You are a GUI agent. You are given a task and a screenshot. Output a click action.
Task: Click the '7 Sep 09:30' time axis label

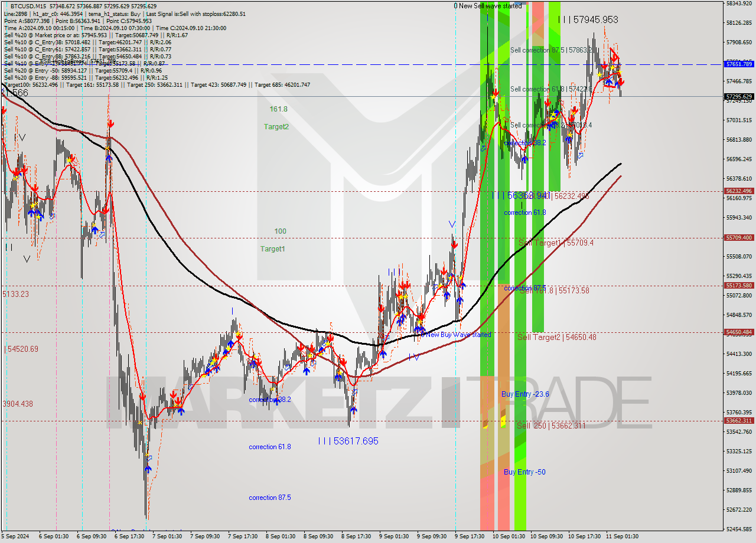tap(206, 537)
